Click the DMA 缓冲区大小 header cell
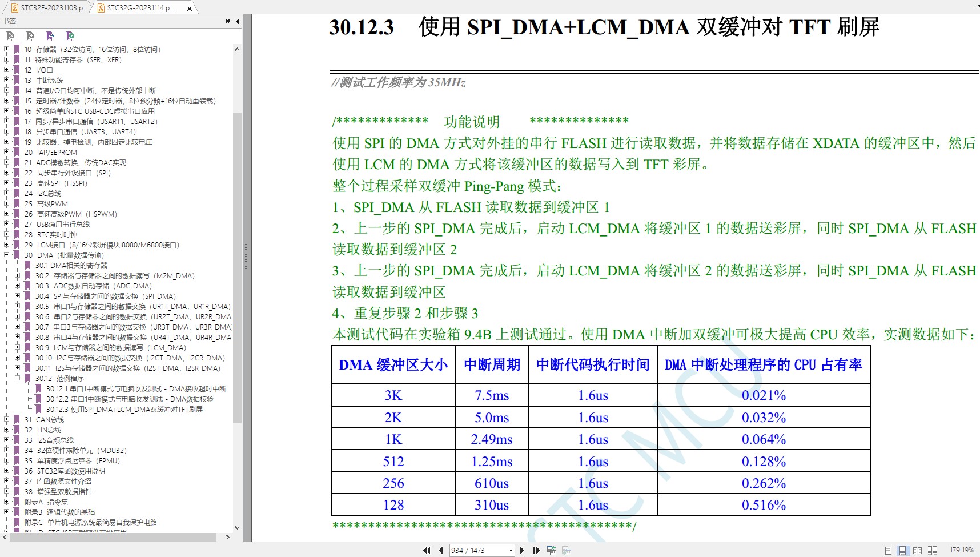980x557 pixels. point(393,364)
